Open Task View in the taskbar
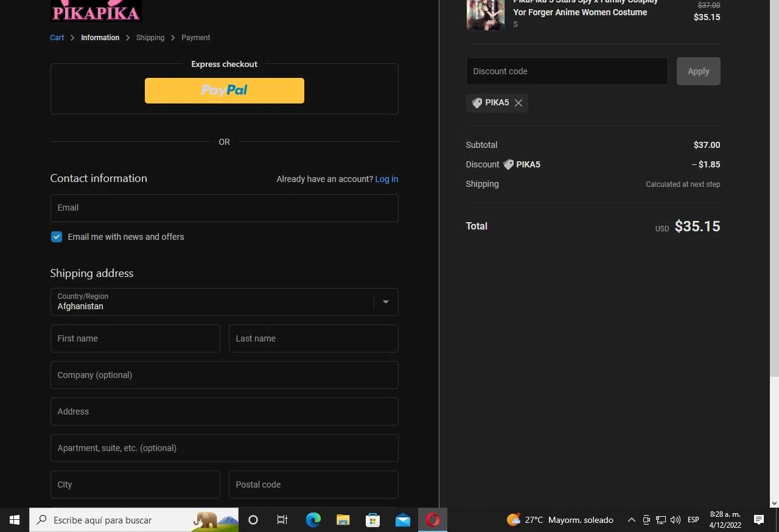Viewport: 779px width, 532px height. [x=282, y=520]
